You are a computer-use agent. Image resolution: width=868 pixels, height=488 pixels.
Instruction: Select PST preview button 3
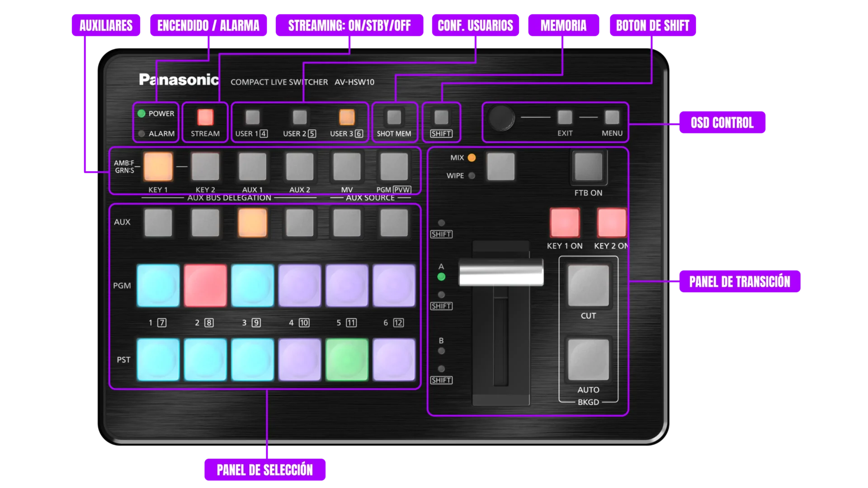tap(252, 360)
